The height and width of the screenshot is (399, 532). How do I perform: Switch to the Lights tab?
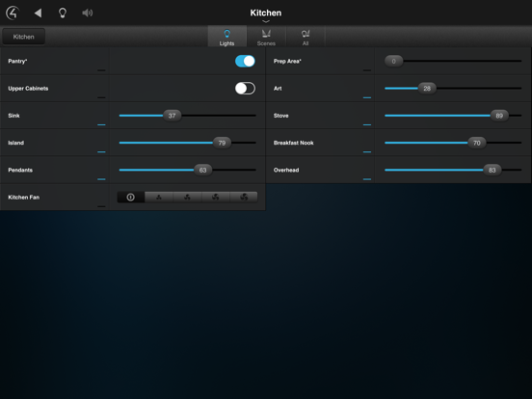click(227, 37)
